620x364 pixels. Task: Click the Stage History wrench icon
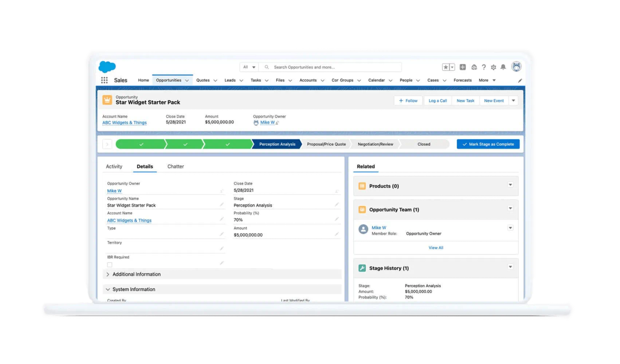(x=362, y=268)
